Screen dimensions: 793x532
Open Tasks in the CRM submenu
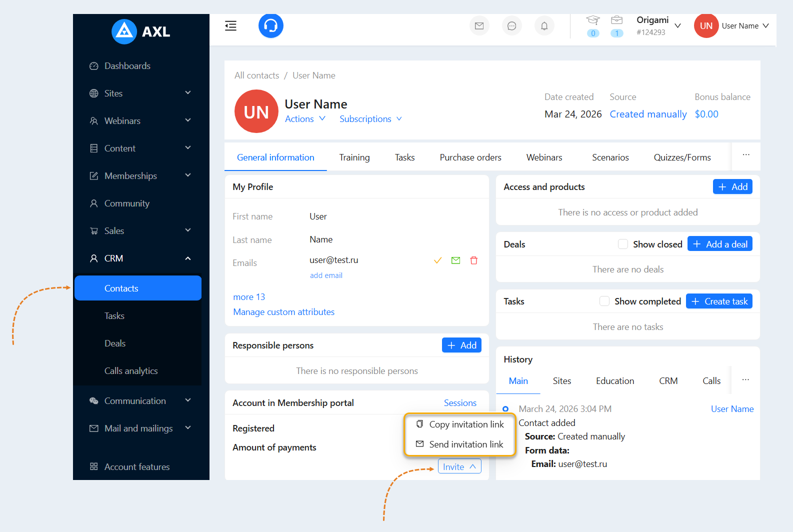[114, 316]
